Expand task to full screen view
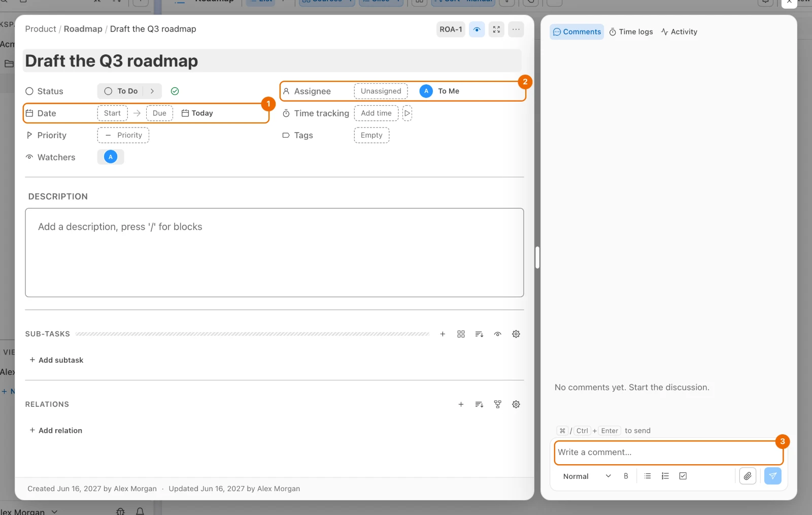This screenshot has height=515, width=812. pos(496,29)
